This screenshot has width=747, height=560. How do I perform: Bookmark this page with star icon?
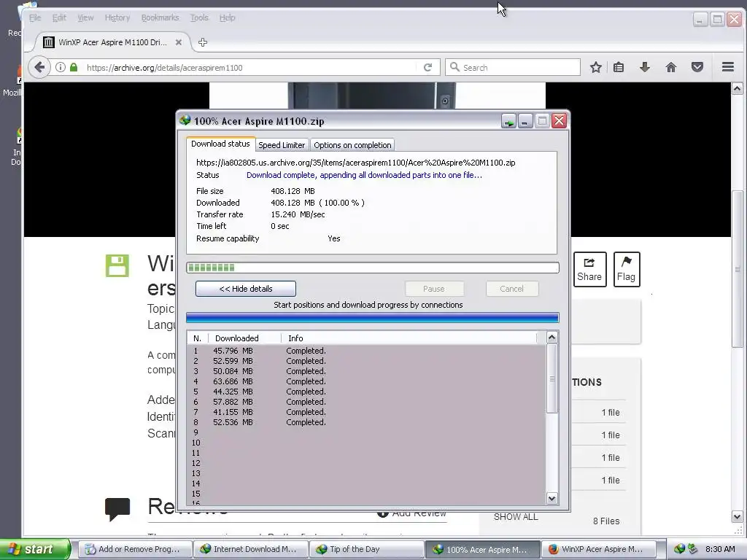click(595, 67)
